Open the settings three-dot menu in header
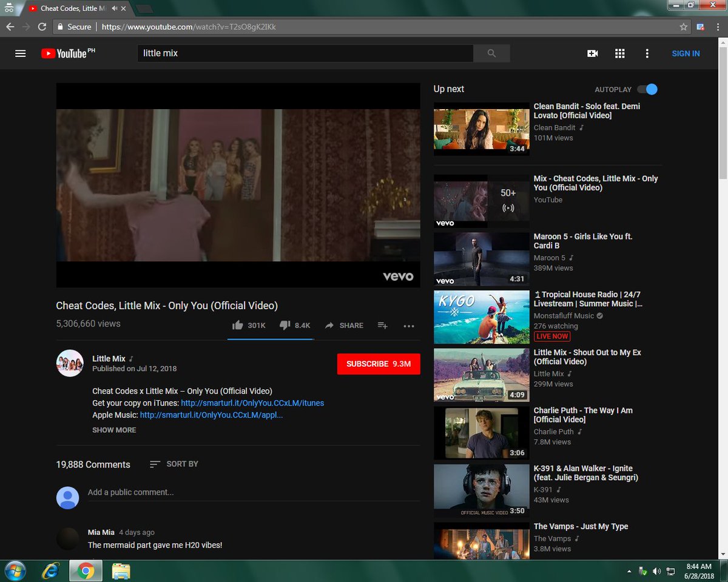 (x=647, y=53)
